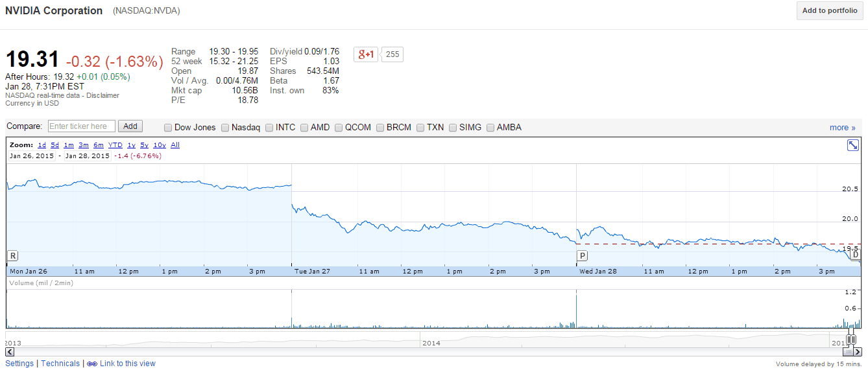This screenshot has height=372, width=868.
Task: Select the BRCM comparison checkbox
Action: point(380,128)
